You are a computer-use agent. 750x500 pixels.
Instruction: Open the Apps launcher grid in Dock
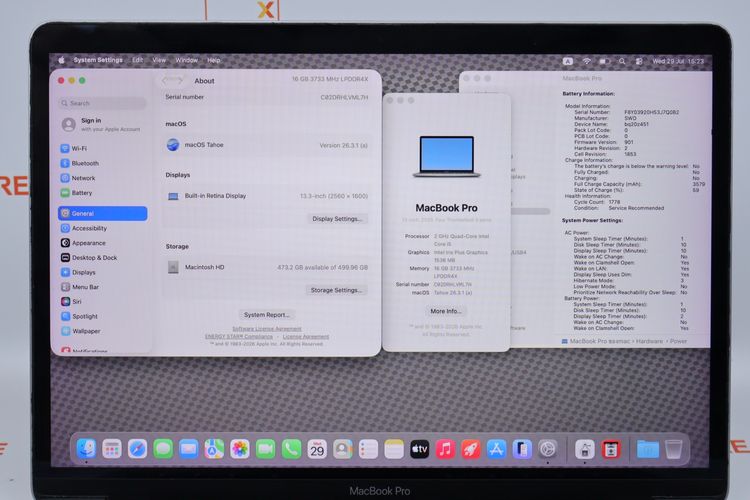point(112,449)
